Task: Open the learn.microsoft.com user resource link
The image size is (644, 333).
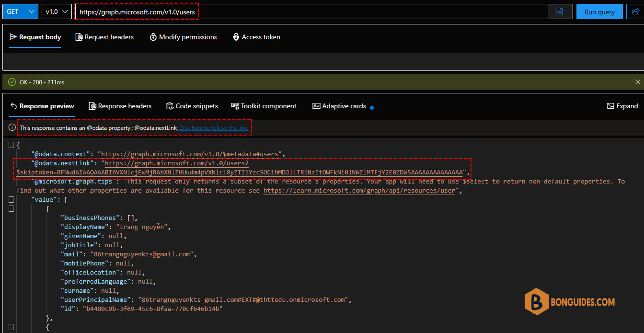Action: pyautogui.click(x=359, y=190)
